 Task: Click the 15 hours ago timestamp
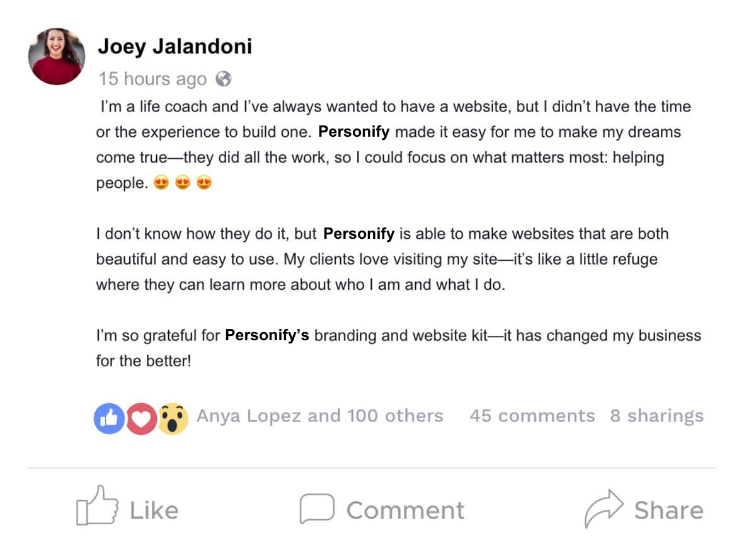click(x=151, y=78)
